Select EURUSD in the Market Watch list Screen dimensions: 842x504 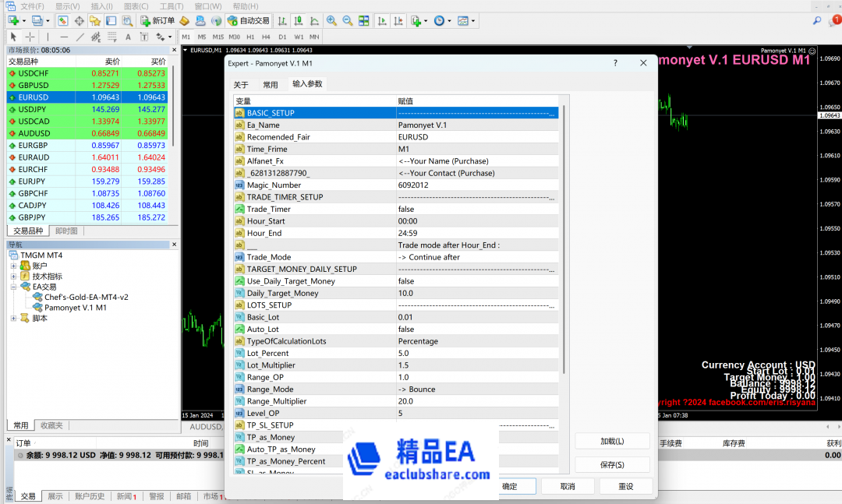tap(37, 97)
